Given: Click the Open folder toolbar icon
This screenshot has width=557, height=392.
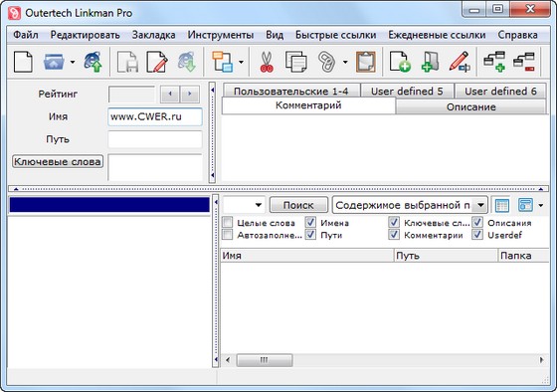Looking at the screenshot, I should 54,62.
